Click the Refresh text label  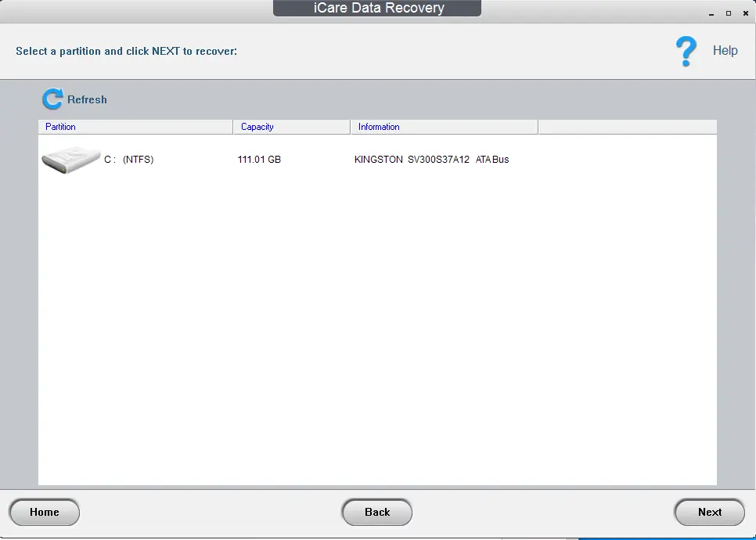pyautogui.click(x=88, y=100)
